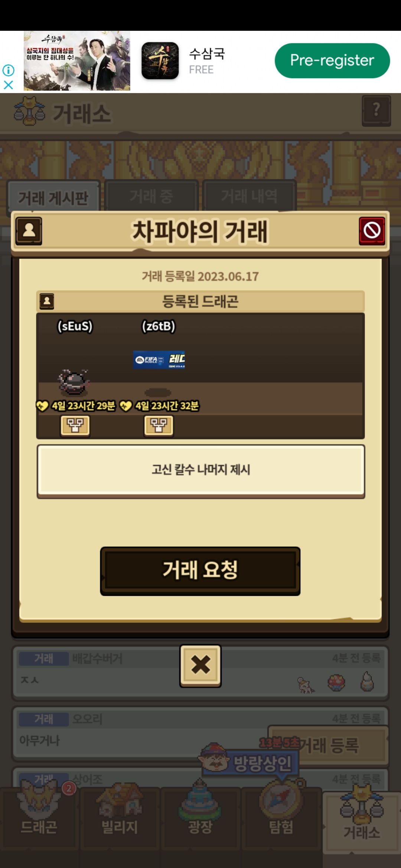
Task: Select the sEuS dragon sprite
Action: (74, 382)
